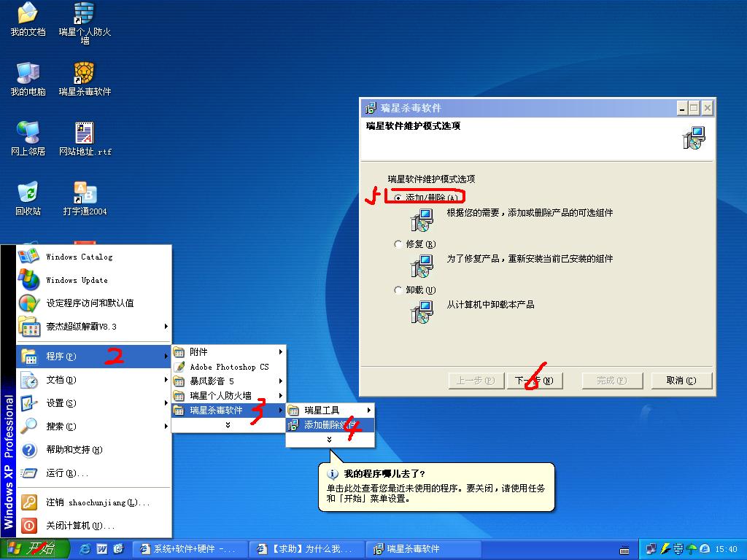Click 关闭计算机(U)... in the Start menu

(94, 526)
